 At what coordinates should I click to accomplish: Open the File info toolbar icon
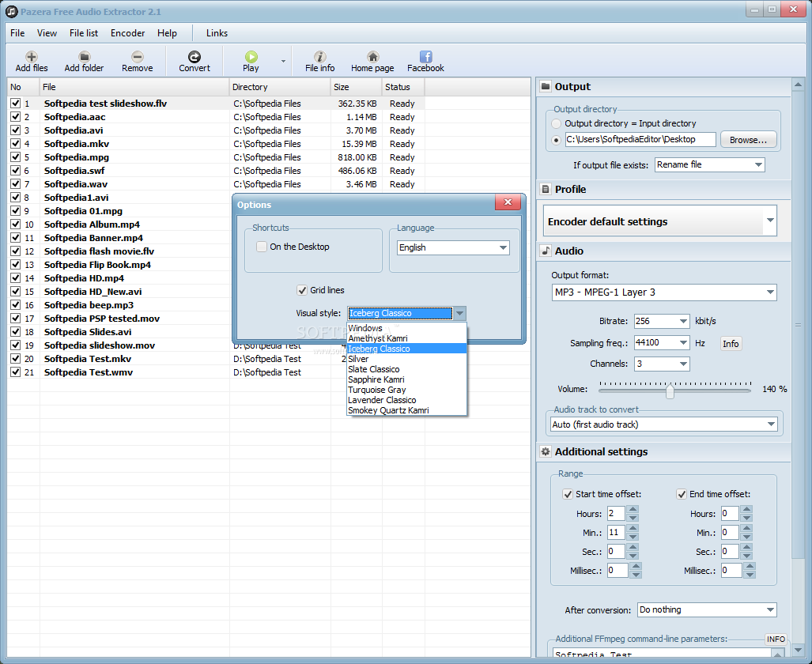(320, 56)
